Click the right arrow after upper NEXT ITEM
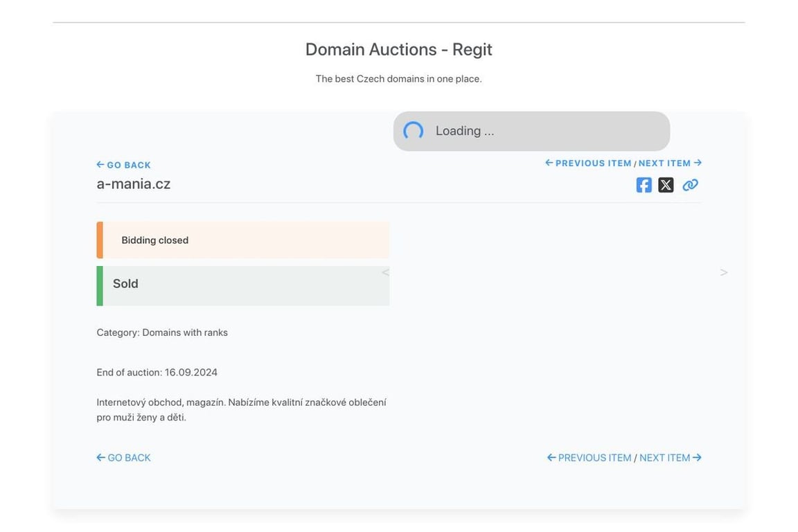Screen dimensions: 798x532 click(x=698, y=162)
